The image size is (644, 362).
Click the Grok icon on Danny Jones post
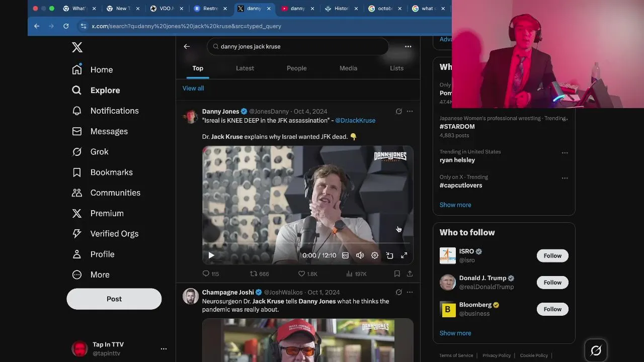click(398, 112)
